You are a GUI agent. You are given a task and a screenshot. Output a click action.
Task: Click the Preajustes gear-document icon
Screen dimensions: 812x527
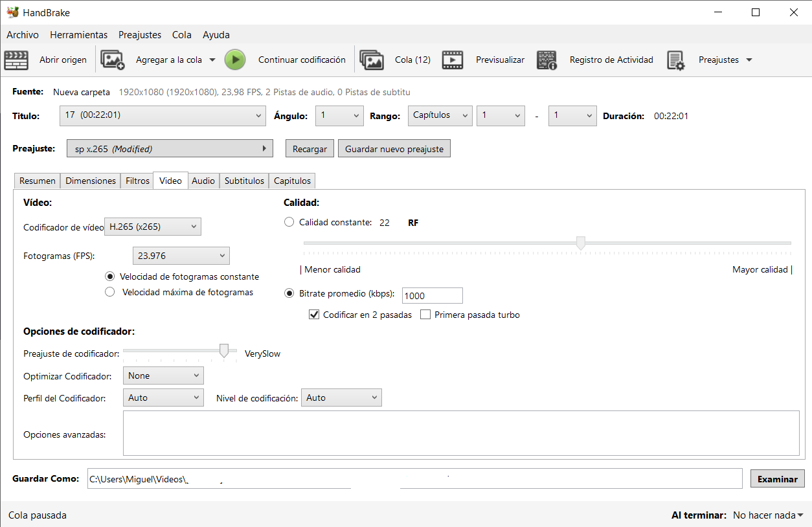tap(676, 60)
